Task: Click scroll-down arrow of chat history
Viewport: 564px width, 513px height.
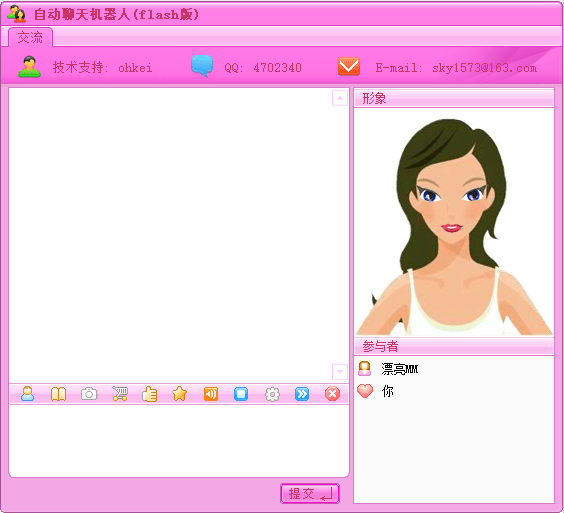Action: pos(340,371)
